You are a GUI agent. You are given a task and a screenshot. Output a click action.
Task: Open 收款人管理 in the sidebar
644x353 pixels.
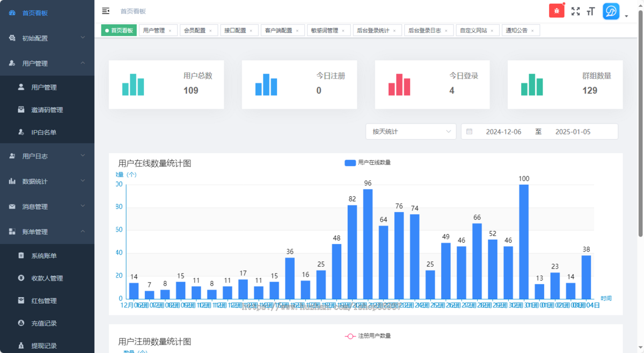click(47, 278)
